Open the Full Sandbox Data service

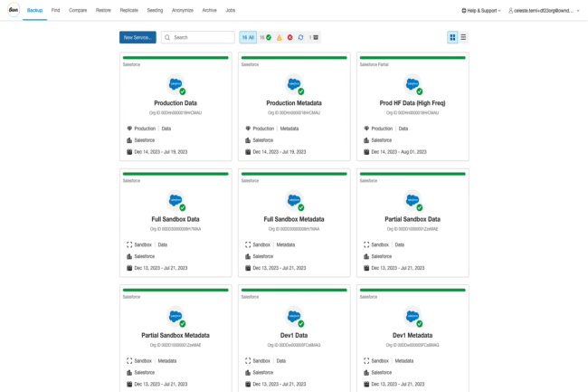[175, 219]
